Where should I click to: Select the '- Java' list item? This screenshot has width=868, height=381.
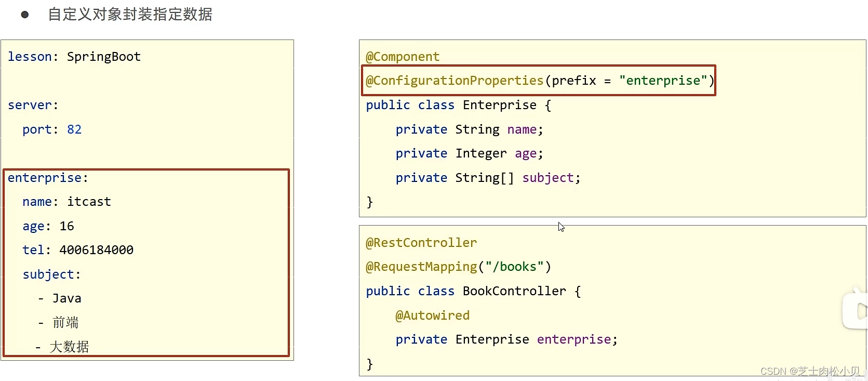60,298
